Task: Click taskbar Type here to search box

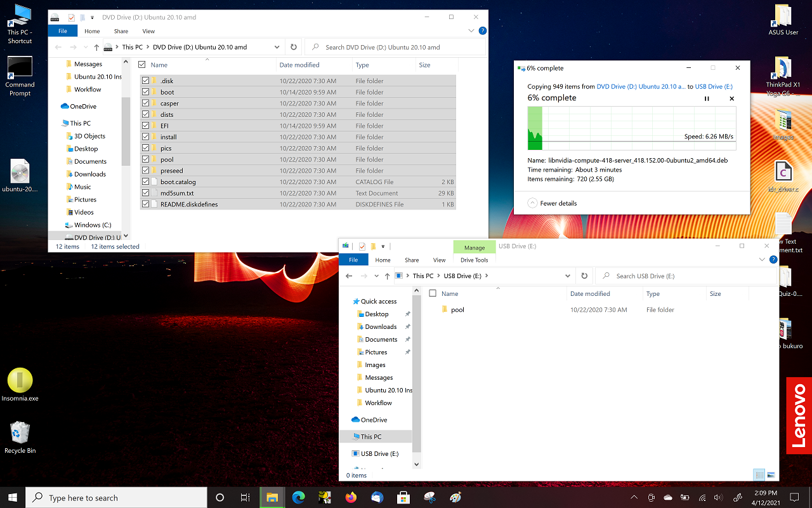Action: [x=116, y=498]
